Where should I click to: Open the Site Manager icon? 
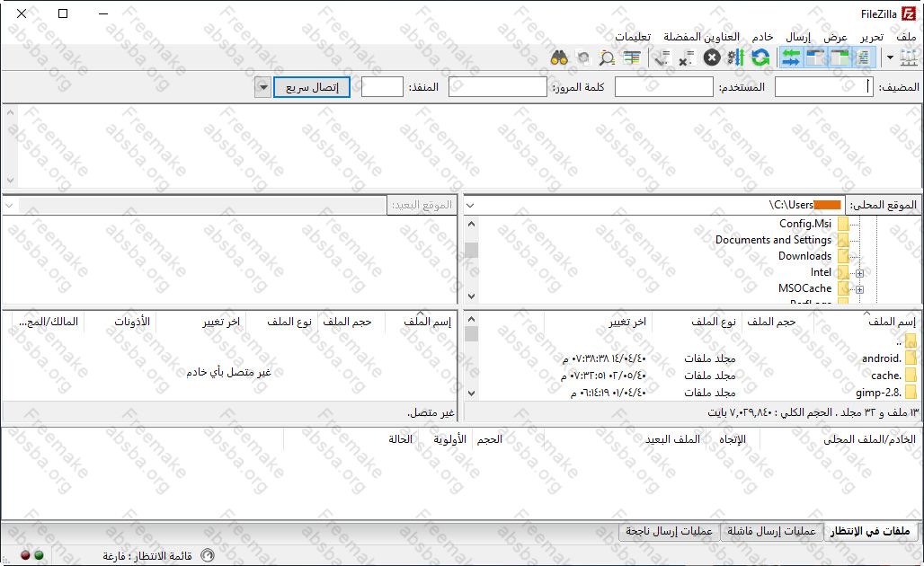(908, 57)
